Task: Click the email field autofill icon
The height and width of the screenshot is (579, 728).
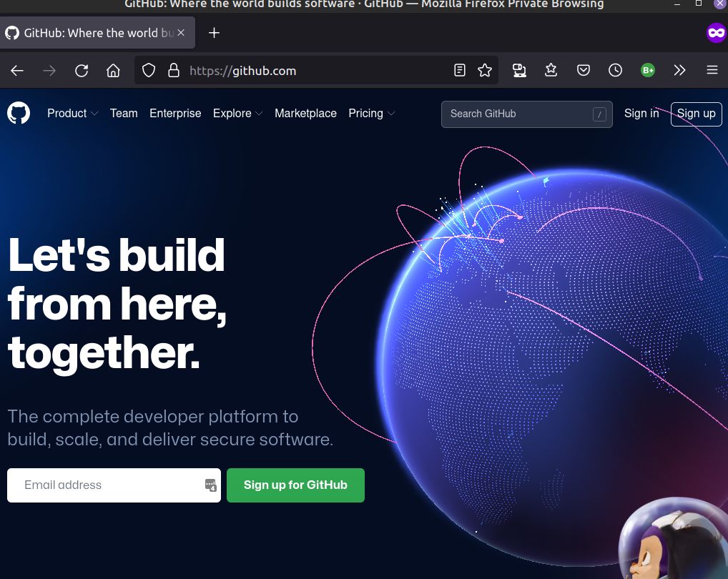Action: coord(210,485)
